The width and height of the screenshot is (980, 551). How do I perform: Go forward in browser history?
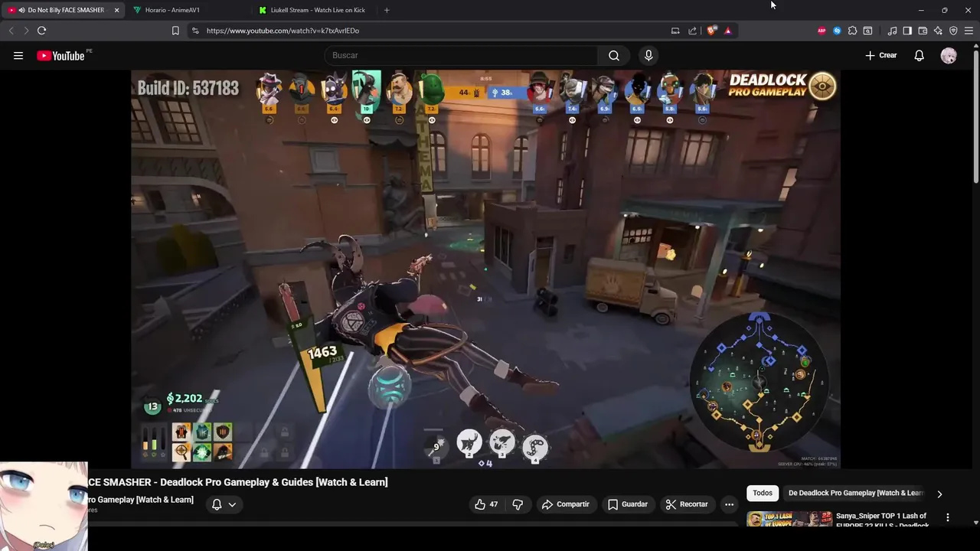[26, 31]
